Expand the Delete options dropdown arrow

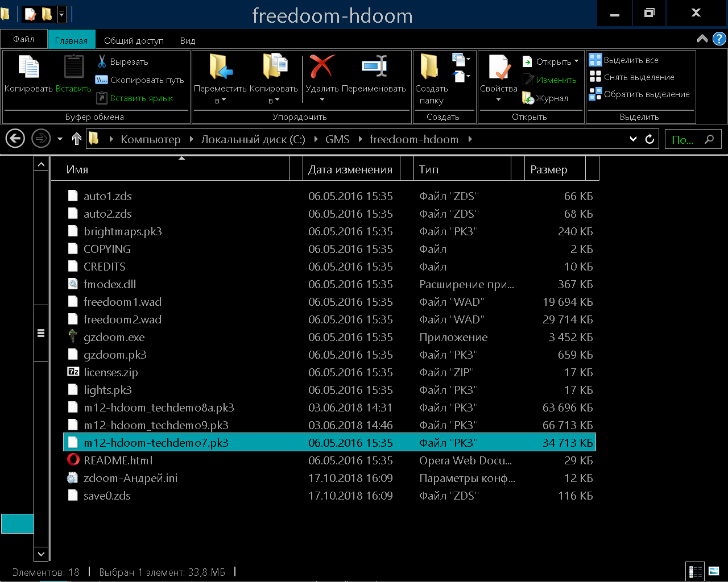[322, 100]
